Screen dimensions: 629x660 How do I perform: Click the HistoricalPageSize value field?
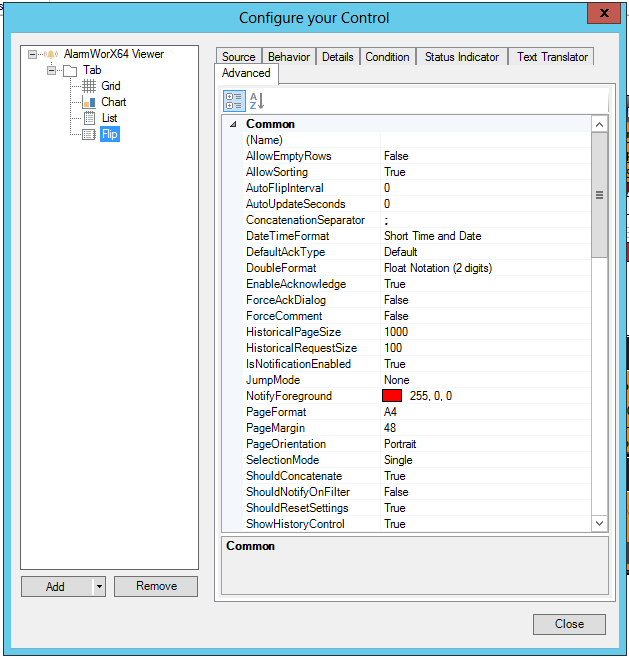pyautogui.click(x=485, y=332)
